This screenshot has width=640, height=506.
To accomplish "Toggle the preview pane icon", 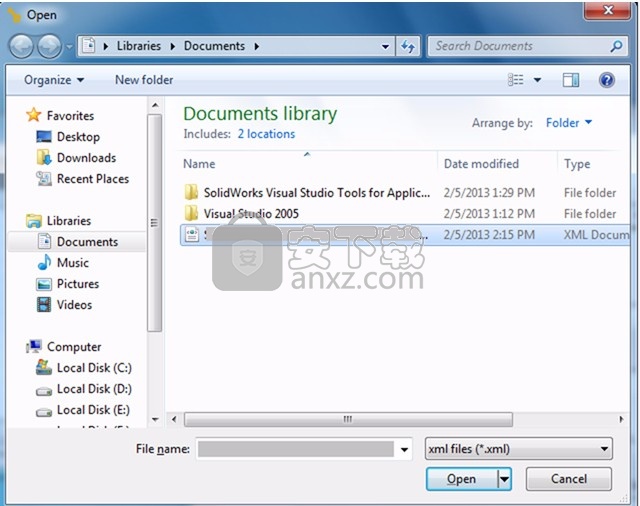I will (571, 80).
